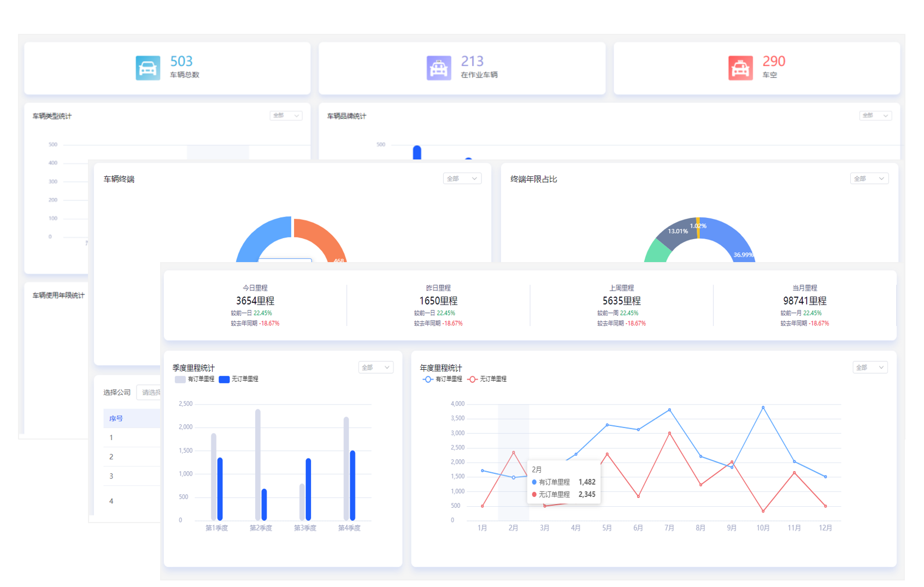Click the 290 车空 value

point(774,61)
